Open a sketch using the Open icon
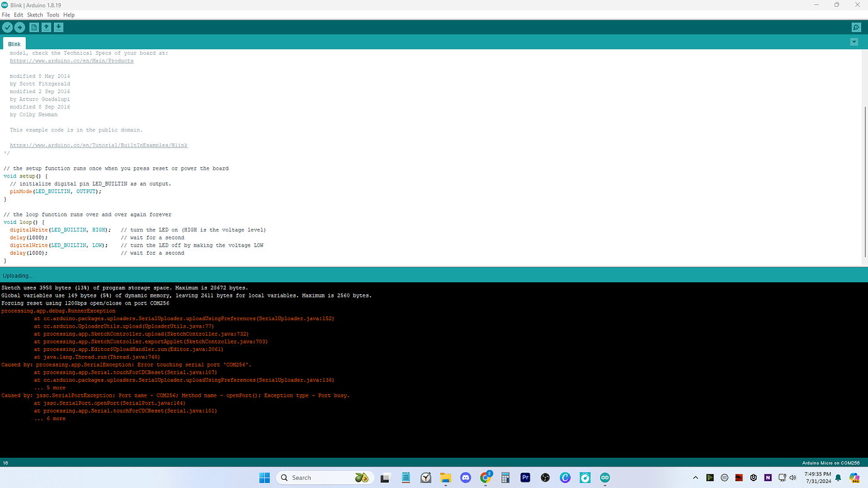Image resolution: width=868 pixels, height=488 pixels. point(45,27)
